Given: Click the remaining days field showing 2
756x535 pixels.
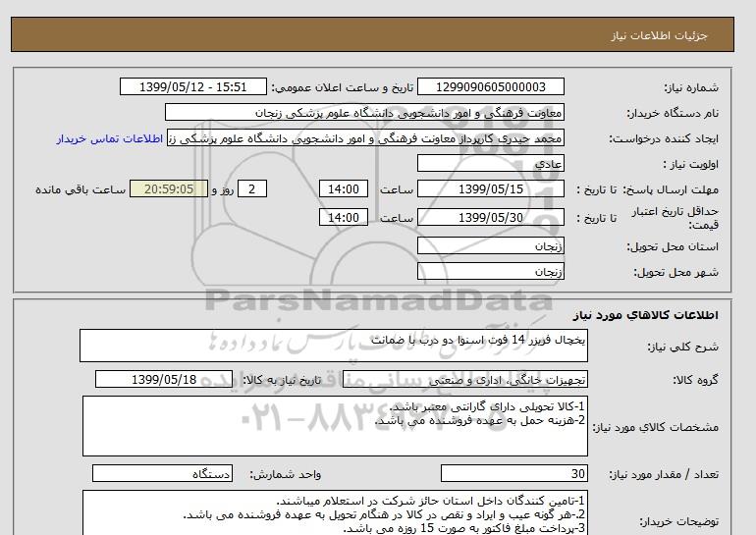Looking at the screenshot, I should tap(252, 188).
